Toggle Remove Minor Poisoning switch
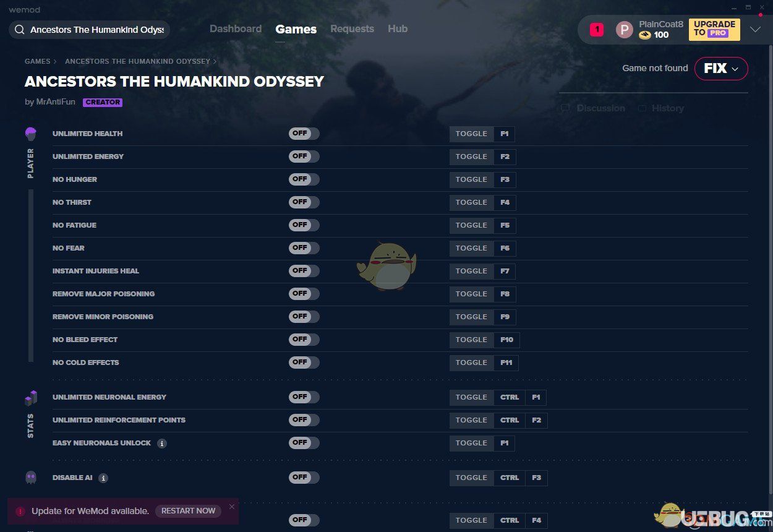Viewport: 773px width, 532px height. point(304,317)
